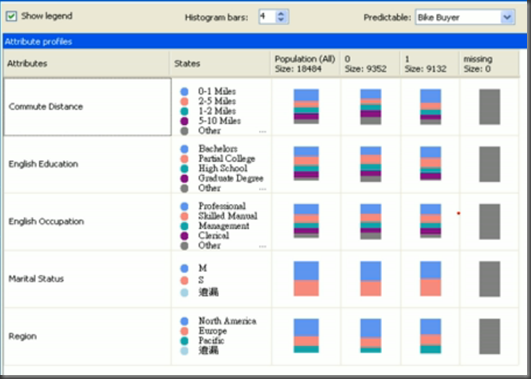Select the Region attribute row

point(87,336)
